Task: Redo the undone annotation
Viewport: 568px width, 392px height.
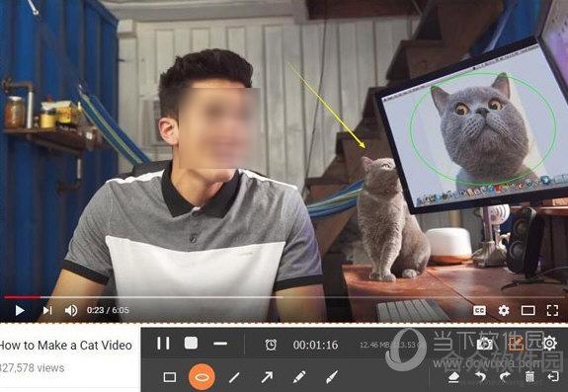Action: click(x=505, y=377)
